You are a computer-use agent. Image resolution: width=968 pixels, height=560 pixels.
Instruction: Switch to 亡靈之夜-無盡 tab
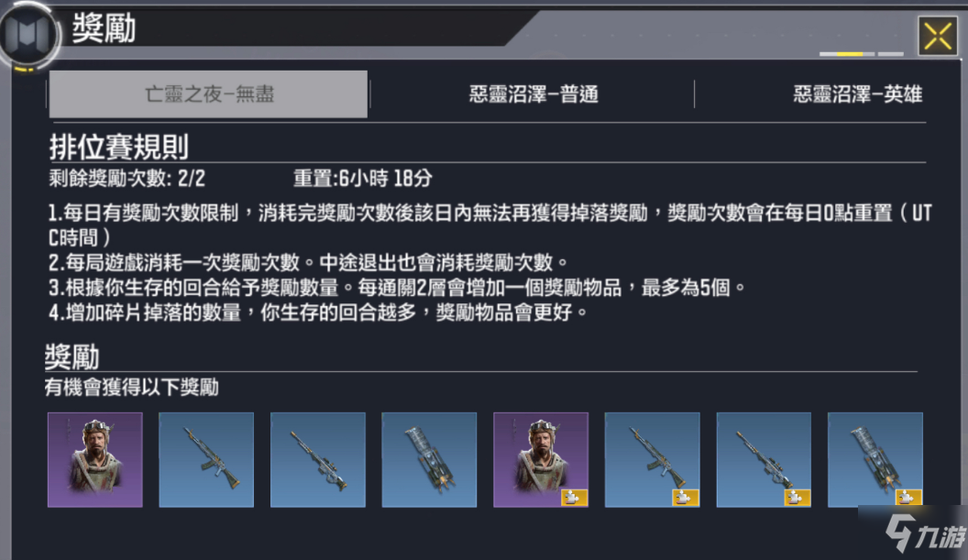[x=209, y=93]
